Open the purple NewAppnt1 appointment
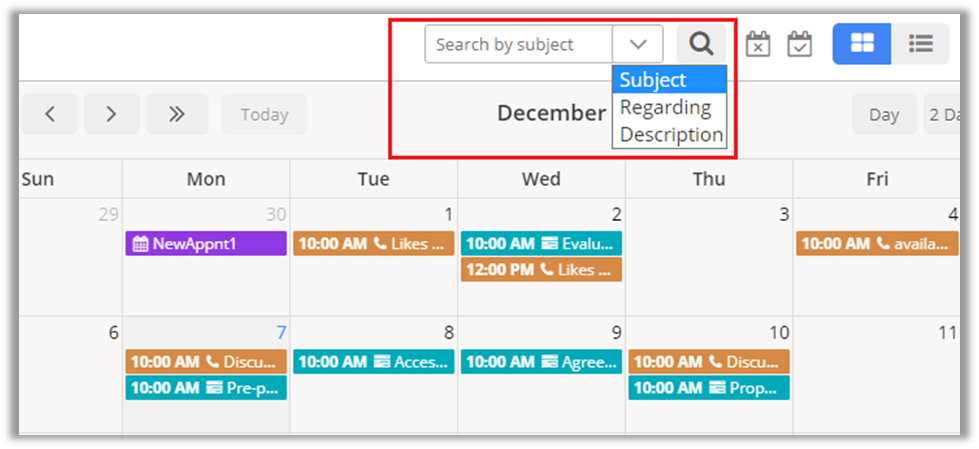 click(x=206, y=243)
